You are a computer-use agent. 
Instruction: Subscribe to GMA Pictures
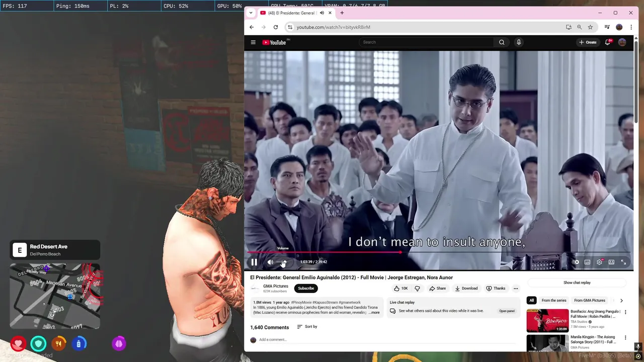tap(306, 288)
